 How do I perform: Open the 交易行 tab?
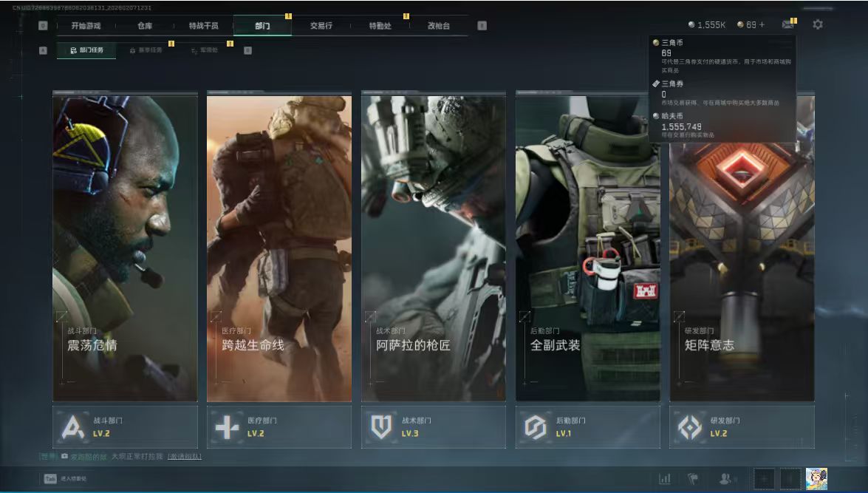tap(321, 26)
